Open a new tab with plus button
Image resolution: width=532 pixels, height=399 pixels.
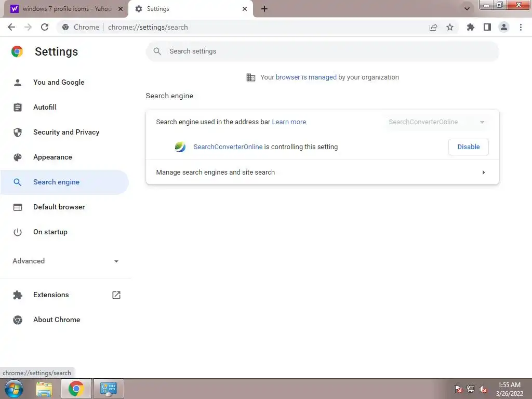(x=264, y=9)
